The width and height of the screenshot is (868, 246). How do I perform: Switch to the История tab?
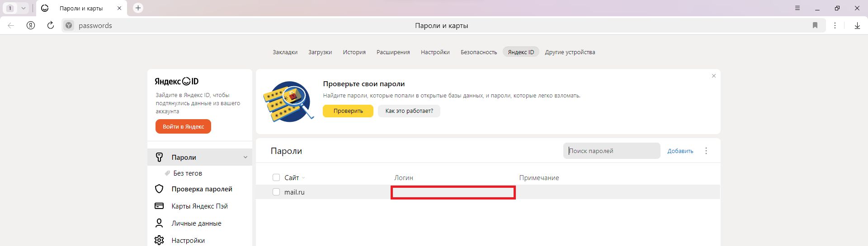tap(354, 52)
